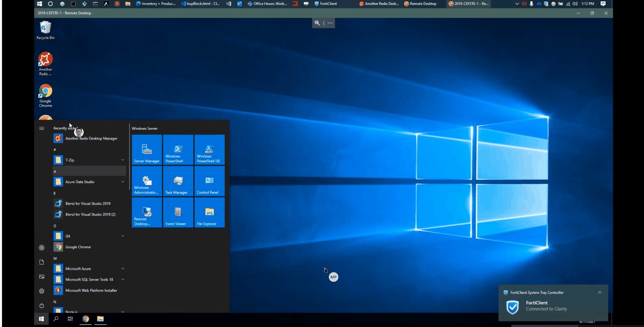
Task: Open the Event Viewer tile
Action: (x=178, y=212)
